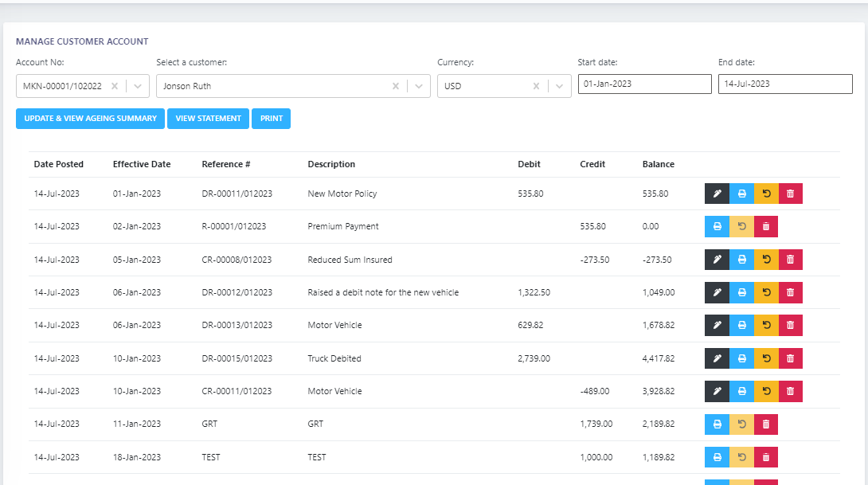Print the DR-00013/012023 Motor Vehicle row
The image size is (868, 485).
[x=742, y=326]
